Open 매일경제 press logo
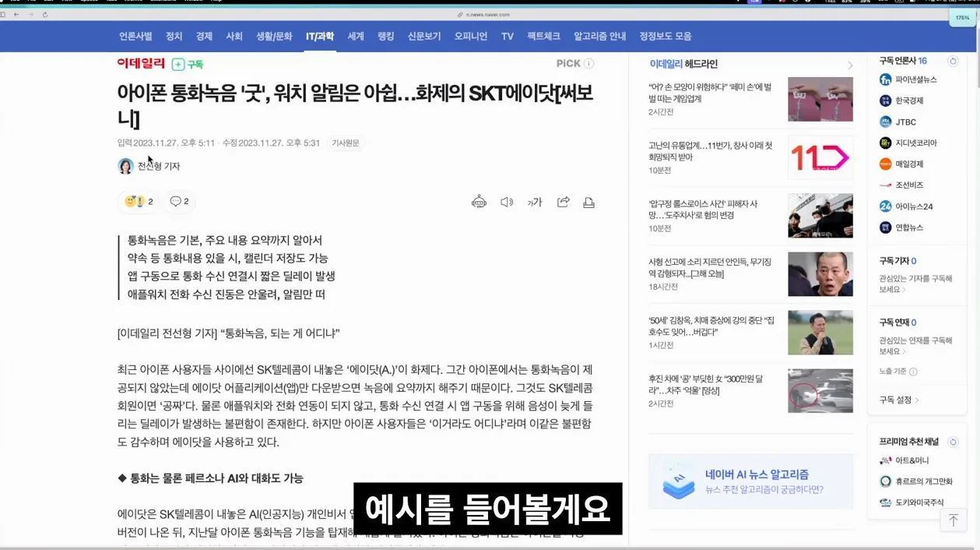Image resolution: width=980 pixels, height=550 pixels. click(x=885, y=164)
